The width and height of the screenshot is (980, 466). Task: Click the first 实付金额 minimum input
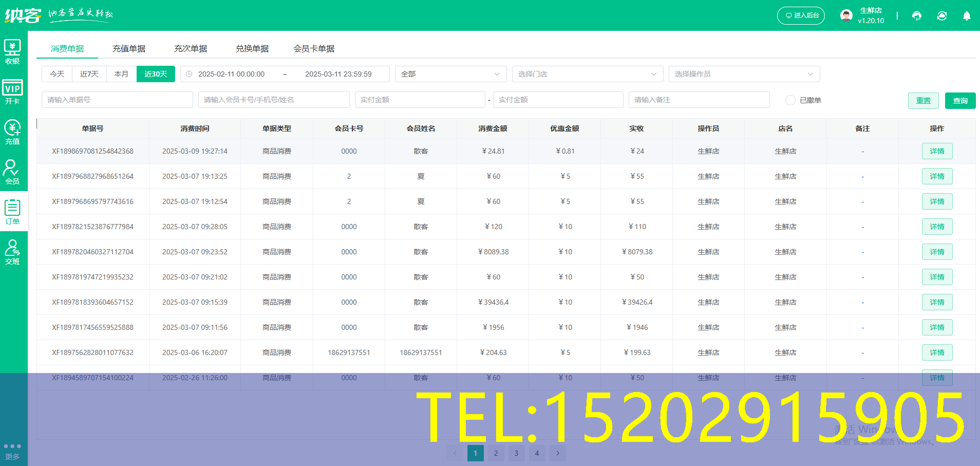click(x=420, y=100)
